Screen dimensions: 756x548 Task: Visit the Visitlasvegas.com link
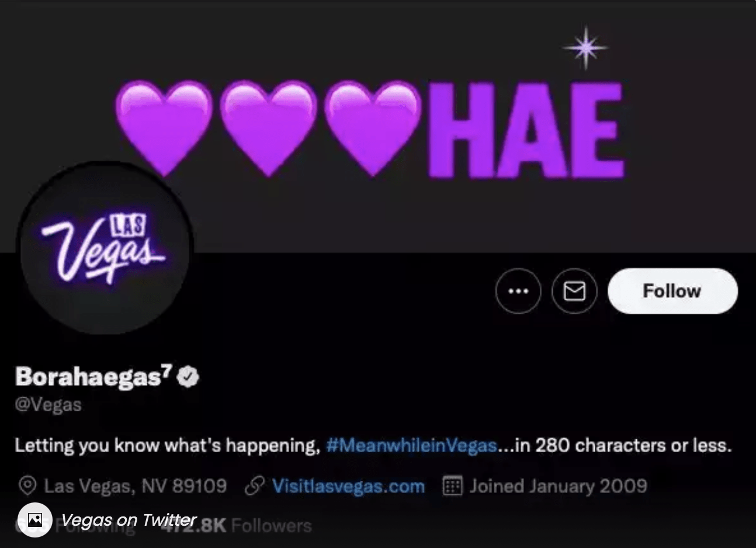(x=348, y=486)
